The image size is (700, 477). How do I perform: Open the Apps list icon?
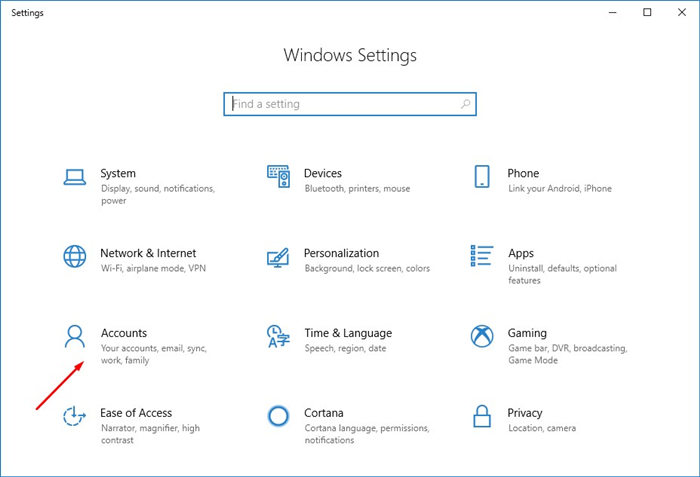pyautogui.click(x=482, y=255)
